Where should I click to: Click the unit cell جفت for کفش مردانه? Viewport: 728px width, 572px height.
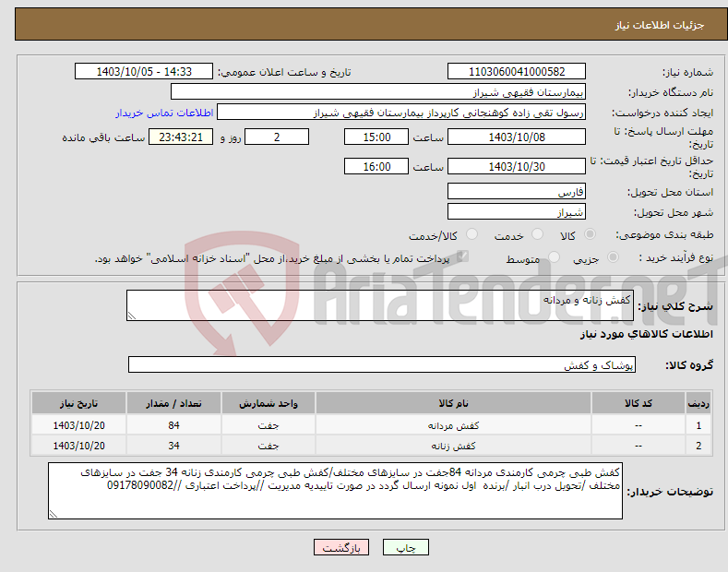(269, 425)
